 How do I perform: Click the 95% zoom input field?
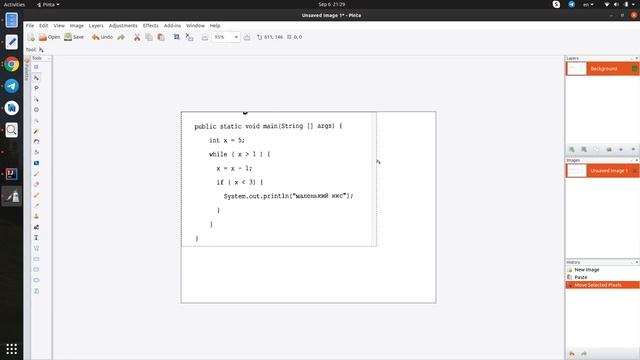tap(222, 37)
